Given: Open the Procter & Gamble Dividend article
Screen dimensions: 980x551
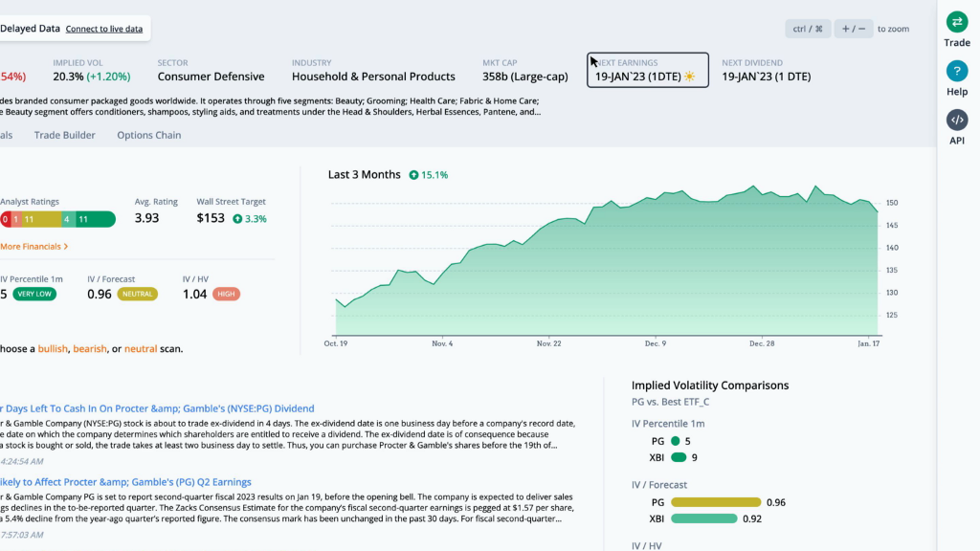Looking at the screenshot, I should click(x=157, y=408).
